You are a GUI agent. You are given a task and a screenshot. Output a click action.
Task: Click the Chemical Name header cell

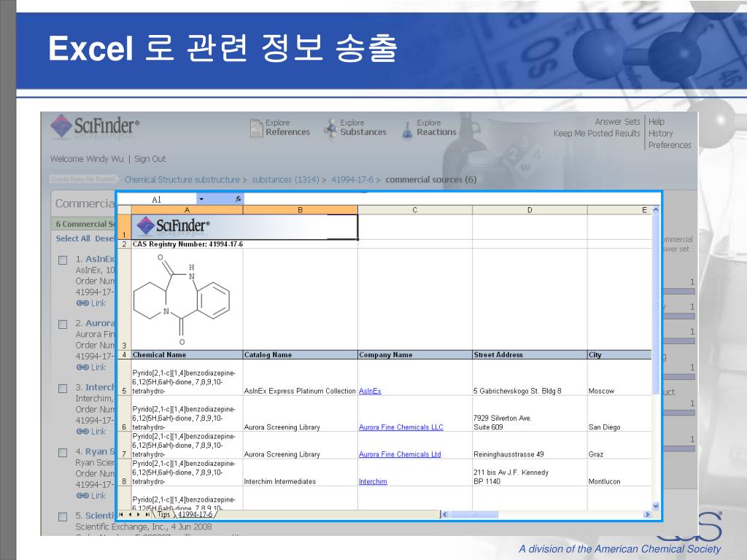(x=187, y=355)
